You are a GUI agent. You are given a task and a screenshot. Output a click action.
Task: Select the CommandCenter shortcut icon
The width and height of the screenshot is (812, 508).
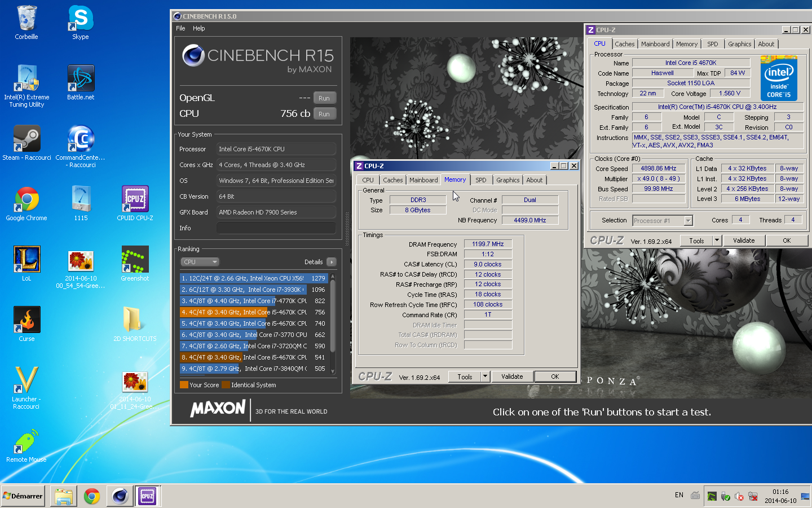click(x=81, y=146)
